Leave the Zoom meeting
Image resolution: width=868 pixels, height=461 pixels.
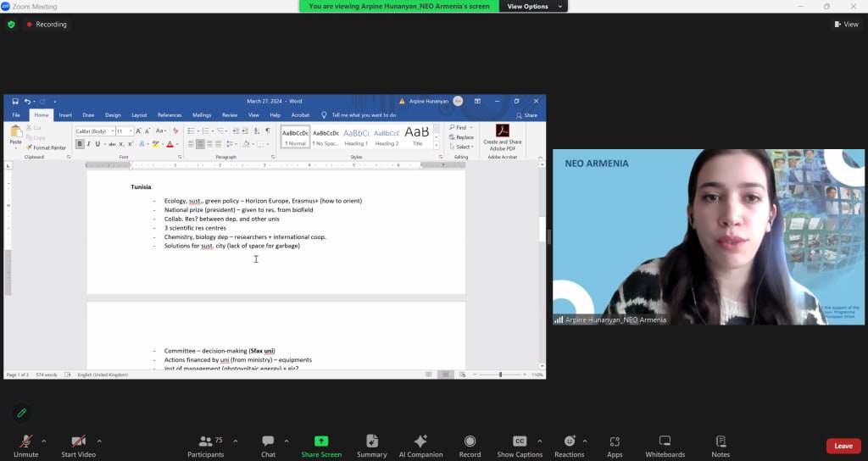[843, 446]
